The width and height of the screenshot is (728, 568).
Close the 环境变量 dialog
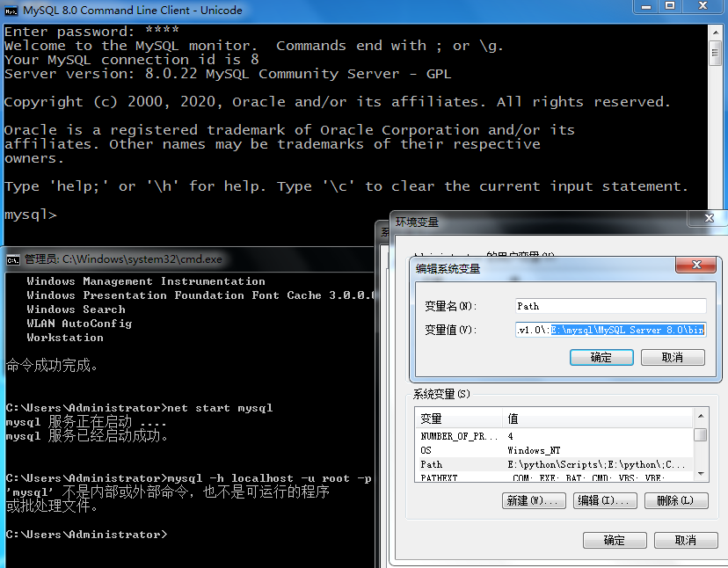click(x=709, y=218)
